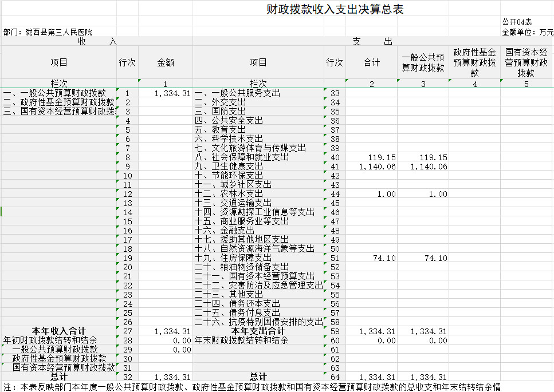The image size is (554, 392).
Task: Click the title 财政拨款收入支出决算总表
Action: [x=335, y=10]
